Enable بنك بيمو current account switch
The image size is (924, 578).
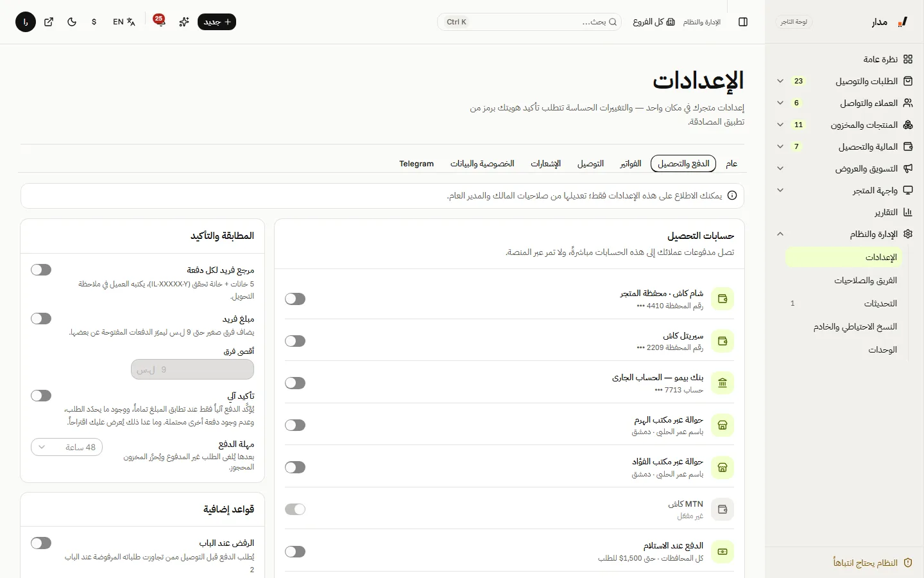click(x=295, y=383)
